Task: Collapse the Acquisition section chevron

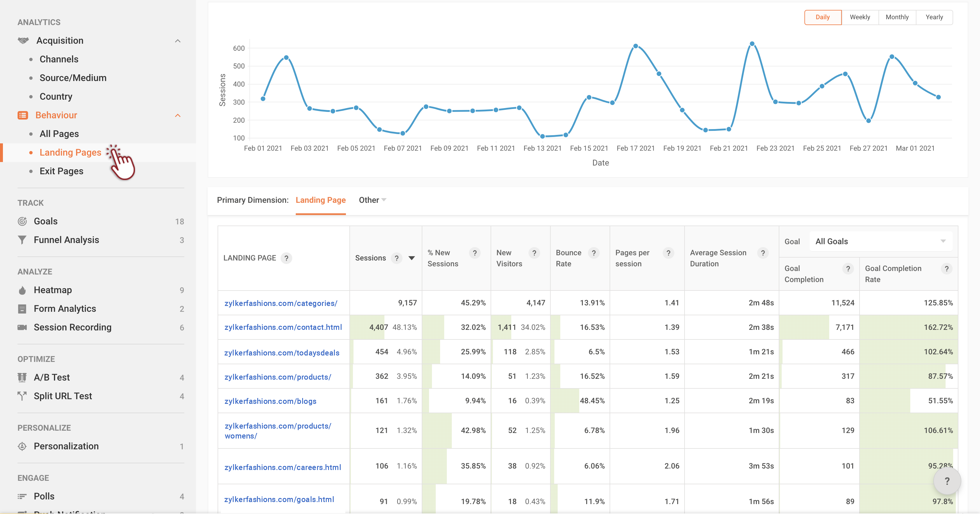Action: [178, 41]
